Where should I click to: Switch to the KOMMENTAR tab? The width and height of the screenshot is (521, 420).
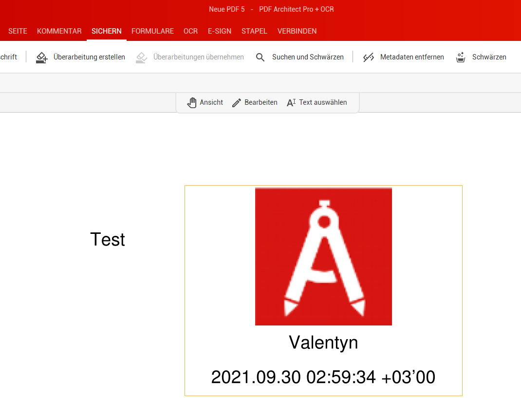[x=59, y=31]
